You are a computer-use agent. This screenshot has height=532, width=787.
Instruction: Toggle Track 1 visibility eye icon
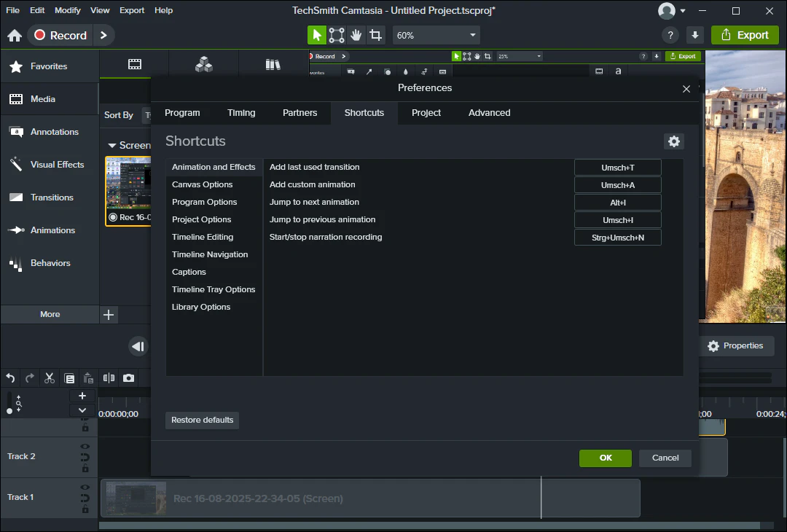point(85,488)
